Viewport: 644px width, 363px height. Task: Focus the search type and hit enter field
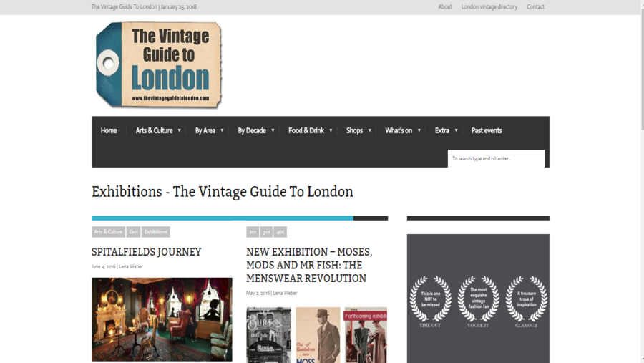[x=496, y=158]
